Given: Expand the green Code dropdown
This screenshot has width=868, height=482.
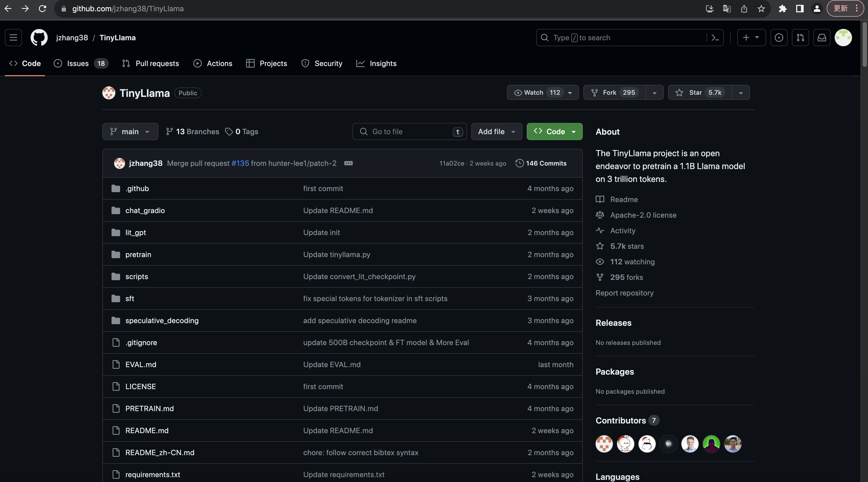Looking at the screenshot, I should point(554,132).
